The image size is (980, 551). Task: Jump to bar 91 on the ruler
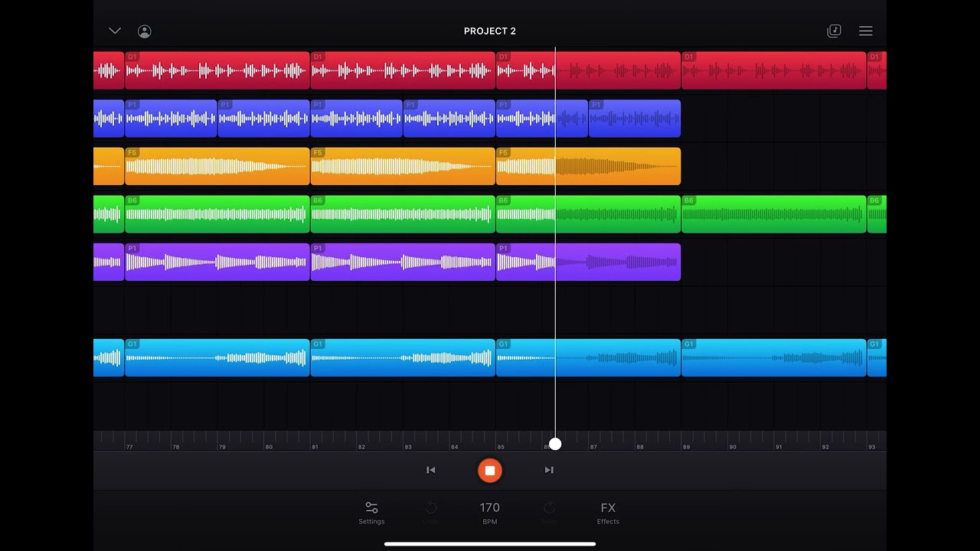coord(779,447)
